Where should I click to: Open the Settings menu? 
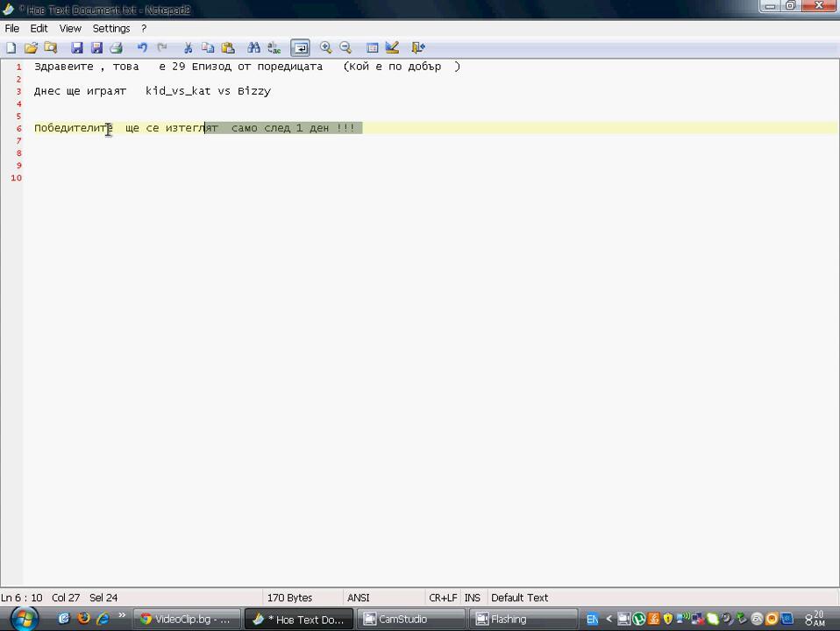point(111,28)
